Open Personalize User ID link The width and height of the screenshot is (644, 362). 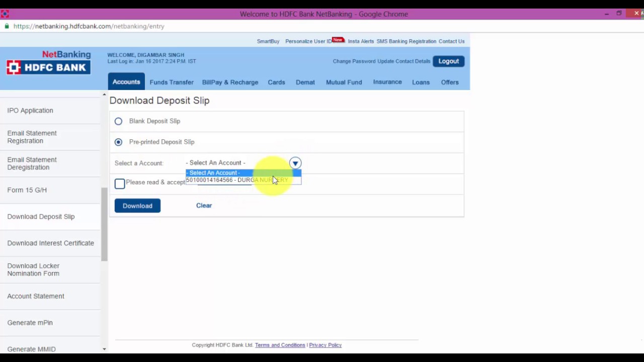(x=308, y=41)
